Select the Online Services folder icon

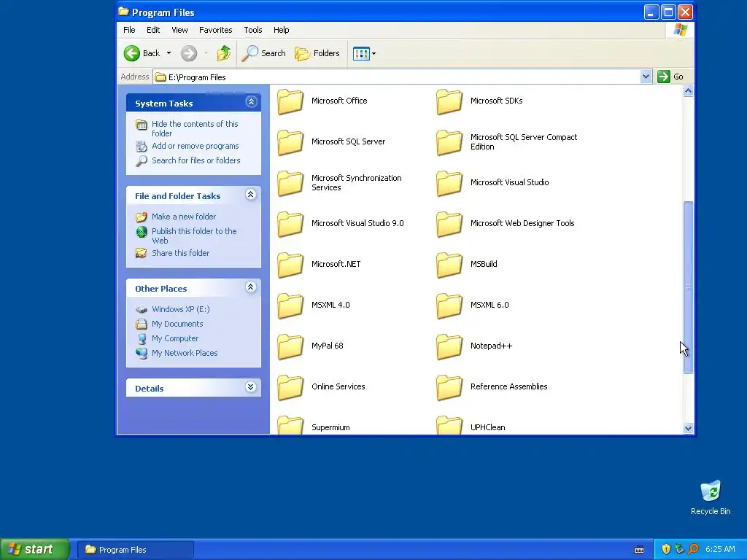pos(290,387)
